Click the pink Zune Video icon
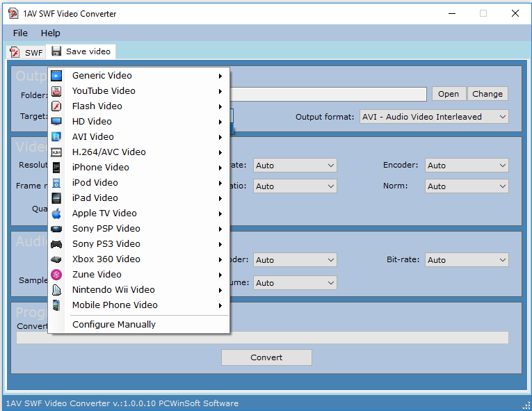Screen dimensions: 532x411 point(56,275)
